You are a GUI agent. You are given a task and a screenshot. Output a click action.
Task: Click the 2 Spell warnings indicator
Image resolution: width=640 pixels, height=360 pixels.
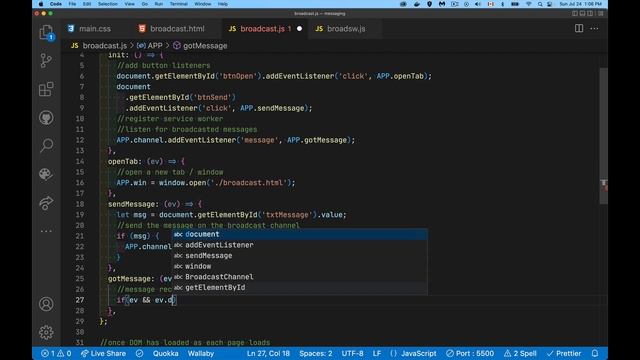click(x=520, y=353)
